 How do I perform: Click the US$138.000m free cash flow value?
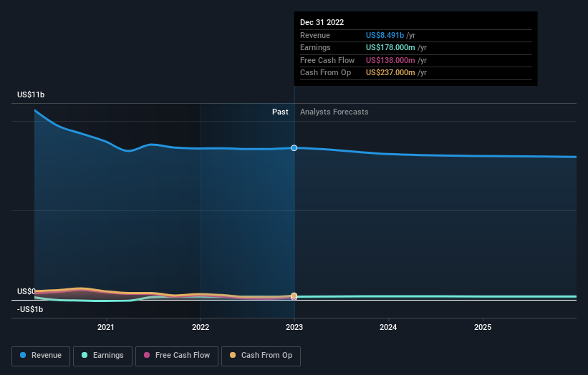[x=390, y=60]
